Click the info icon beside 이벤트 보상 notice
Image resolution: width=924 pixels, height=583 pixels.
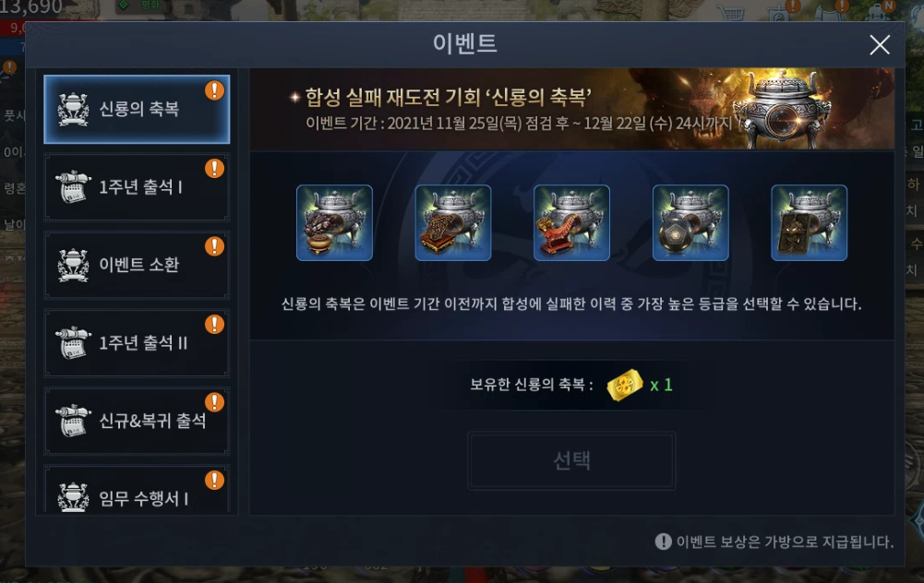tap(664, 541)
